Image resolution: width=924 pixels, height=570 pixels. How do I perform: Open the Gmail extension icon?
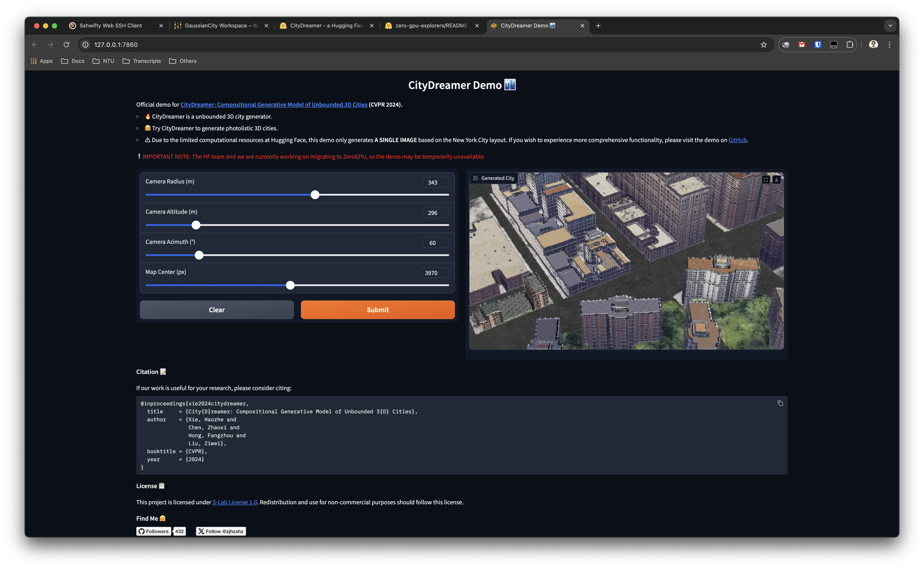click(x=801, y=44)
